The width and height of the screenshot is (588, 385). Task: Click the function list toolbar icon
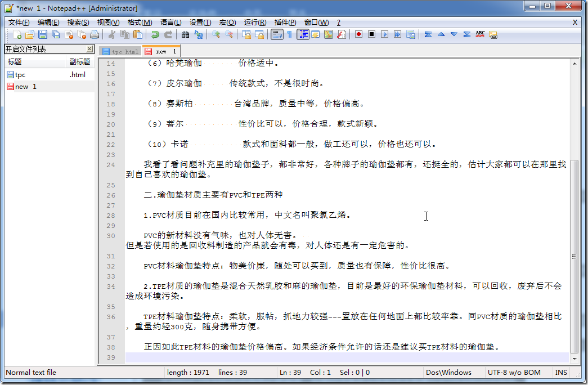(341, 34)
